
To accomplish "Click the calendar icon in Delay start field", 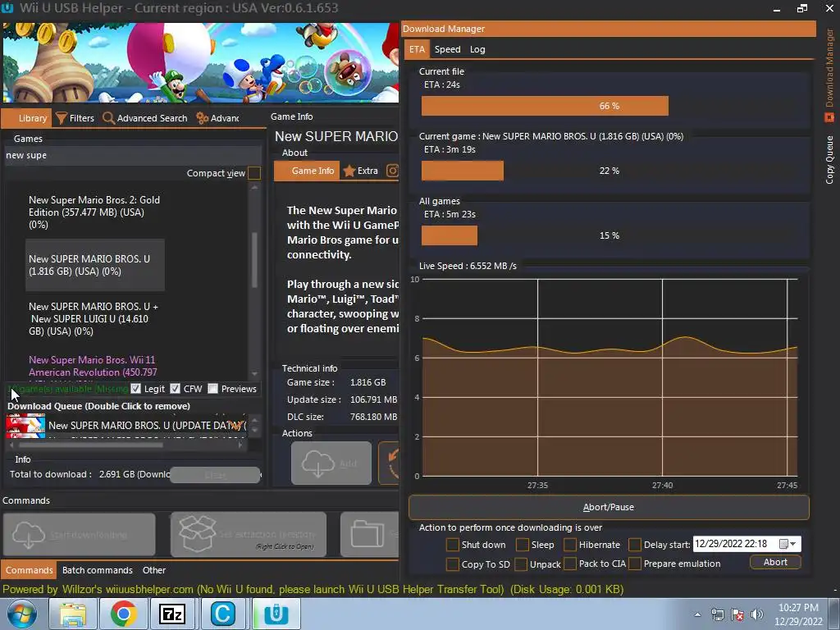I will click(x=783, y=545).
